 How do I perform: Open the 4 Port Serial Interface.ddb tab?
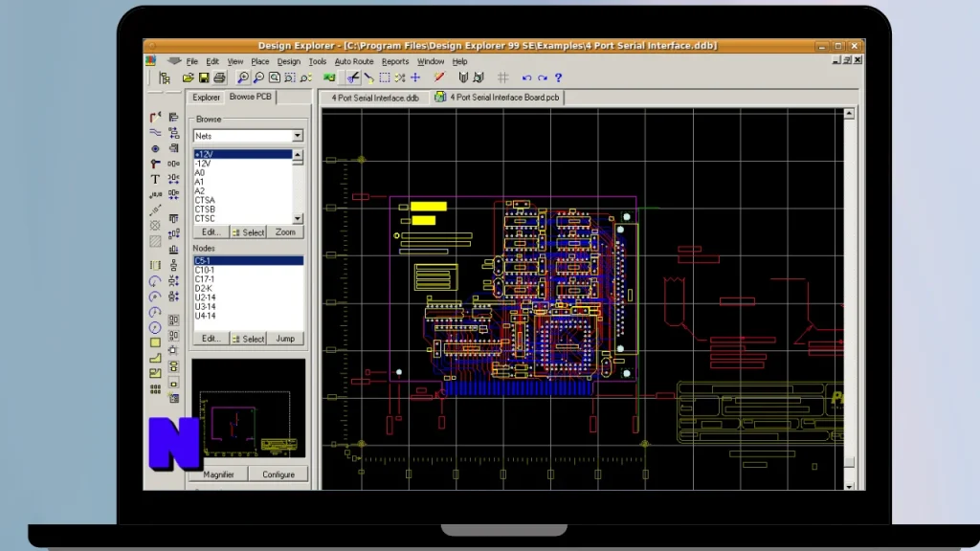click(x=375, y=98)
